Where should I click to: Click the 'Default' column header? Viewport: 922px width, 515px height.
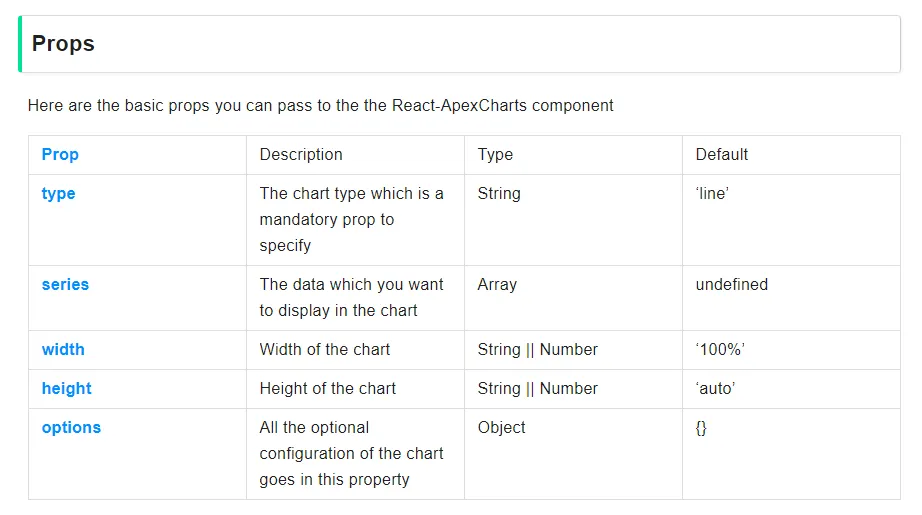[x=722, y=155]
